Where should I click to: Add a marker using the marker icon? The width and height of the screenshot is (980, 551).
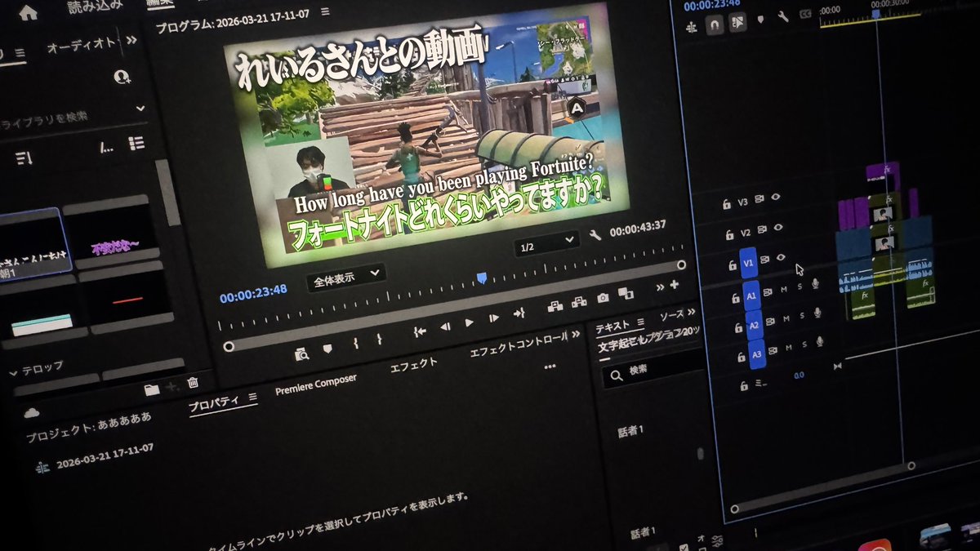click(329, 348)
